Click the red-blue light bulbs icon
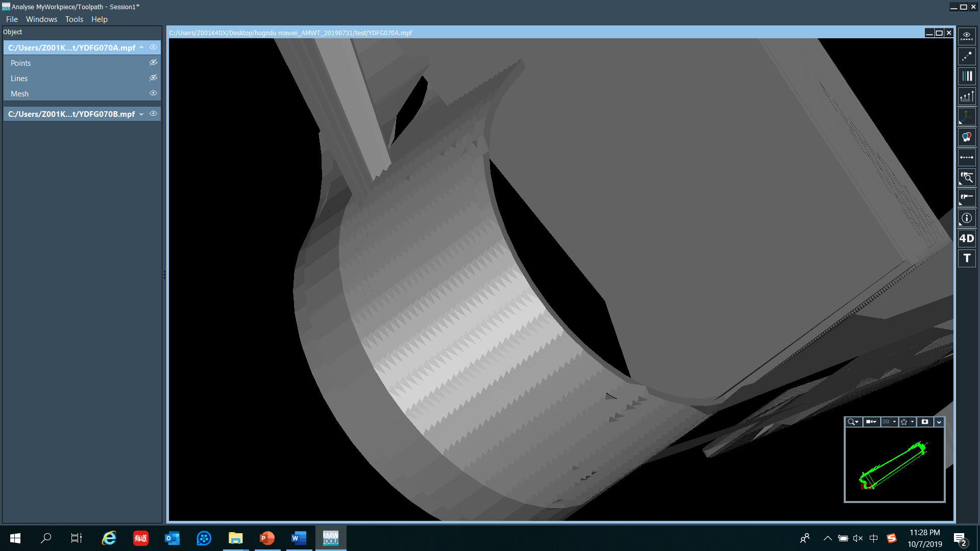 (967, 137)
